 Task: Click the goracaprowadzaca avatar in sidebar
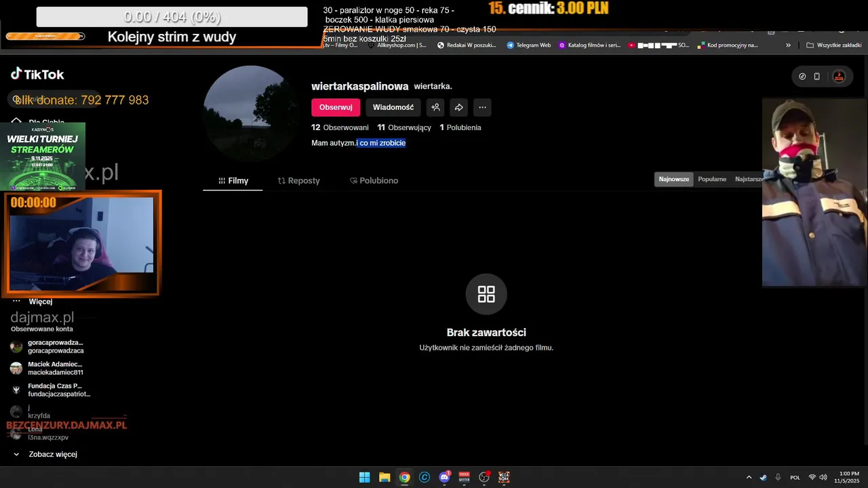[x=16, y=346]
